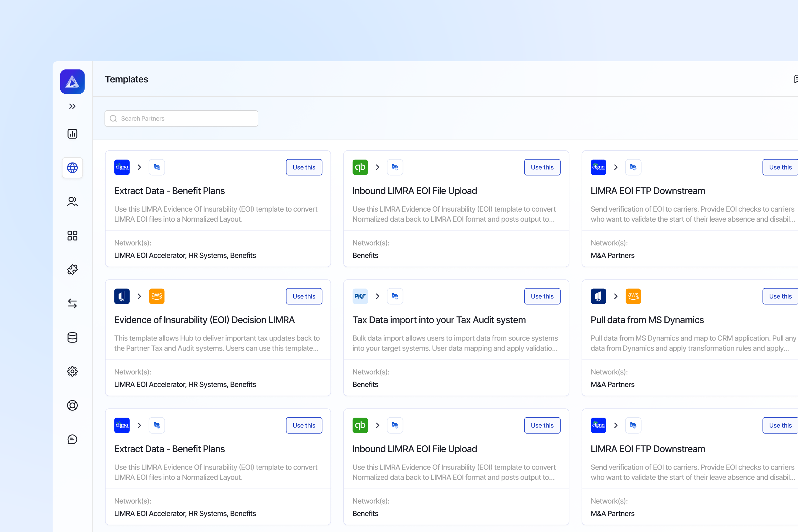Click the Cigna logo on the first Extract Data card
This screenshot has width=798, height=532.
(122, 167)
